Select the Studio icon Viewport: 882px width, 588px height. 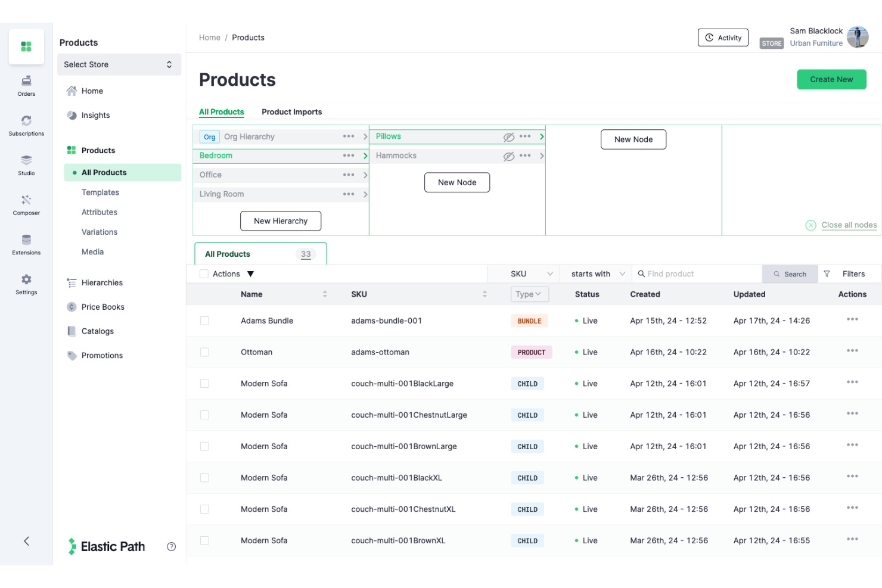point(26,161)
